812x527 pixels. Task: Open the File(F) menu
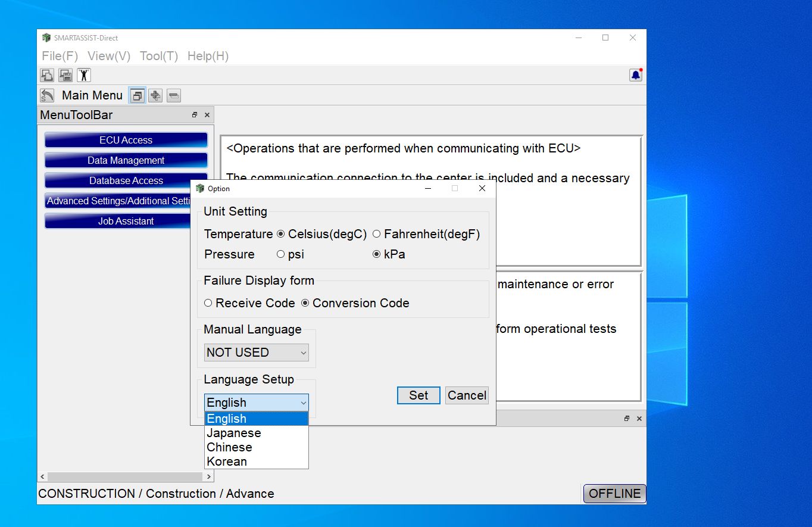click(x=60, y=56)
